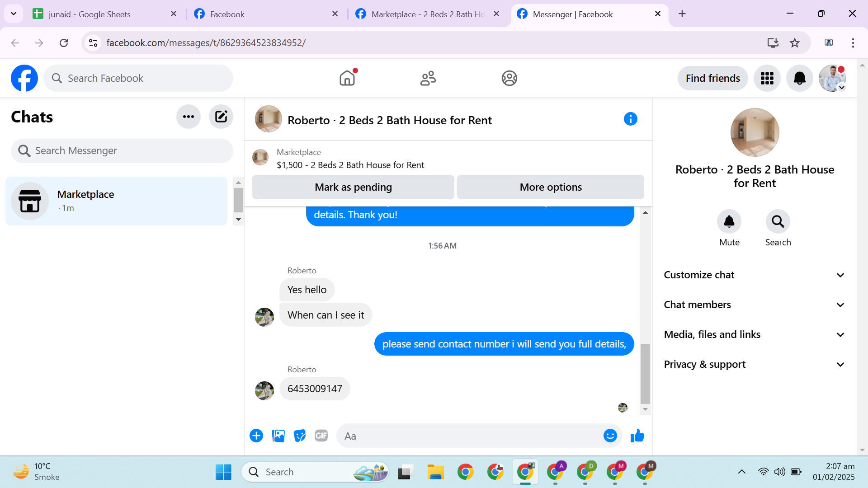Choose a GIF in composer
The height and width of the screenshot is (488, 868).
pos(321,436)
